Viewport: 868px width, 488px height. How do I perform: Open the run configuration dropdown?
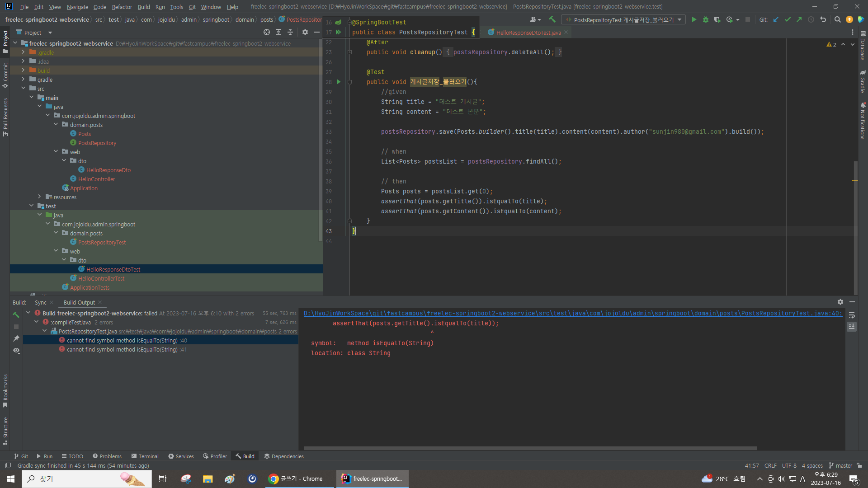[x=679, y=19]
